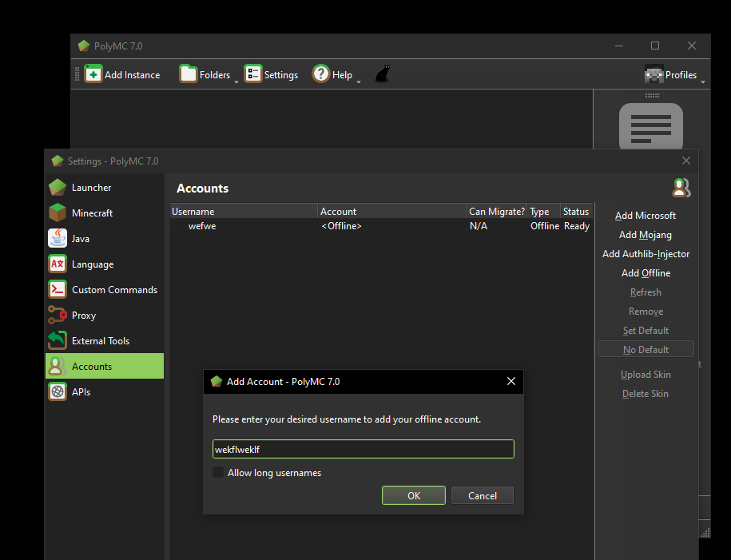Click the news feed icon in main window
The height and width of the screenshot is (560, 731).
[x=651, y=126]
